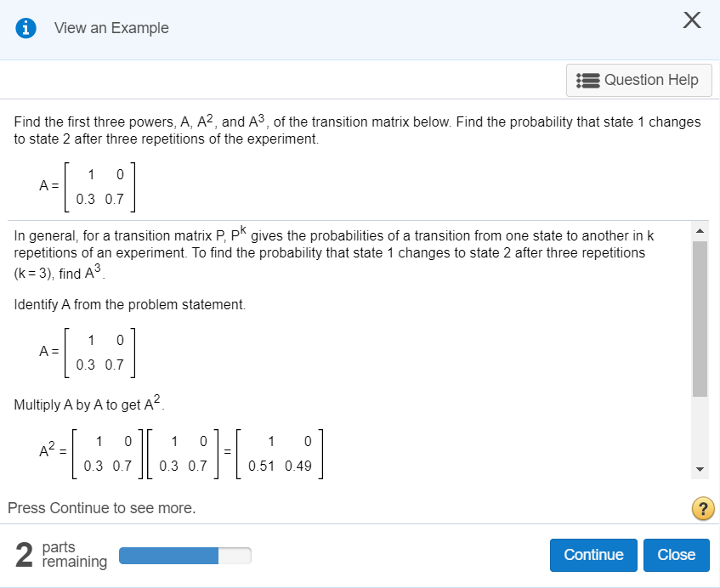Open the Question Help options
Screen dimensions: 720x588
pos(639,80)
